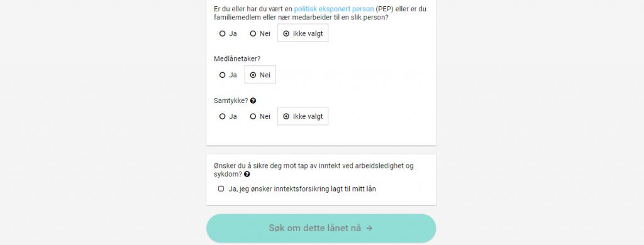This screenshot has width=644, height=245.
Task: Choose Ikke valgt for the PEP question
Action: pyautogui.click(x=303, y=33)
